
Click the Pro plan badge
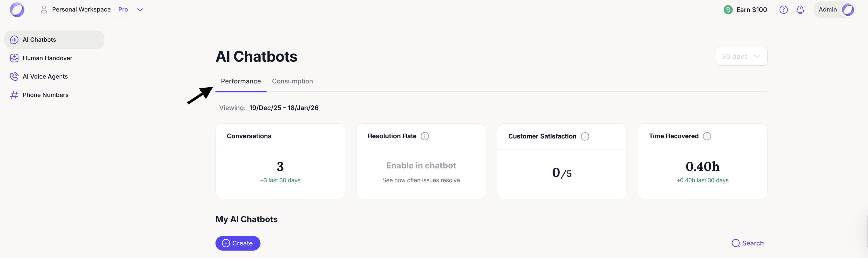click(x=123, y=10)
